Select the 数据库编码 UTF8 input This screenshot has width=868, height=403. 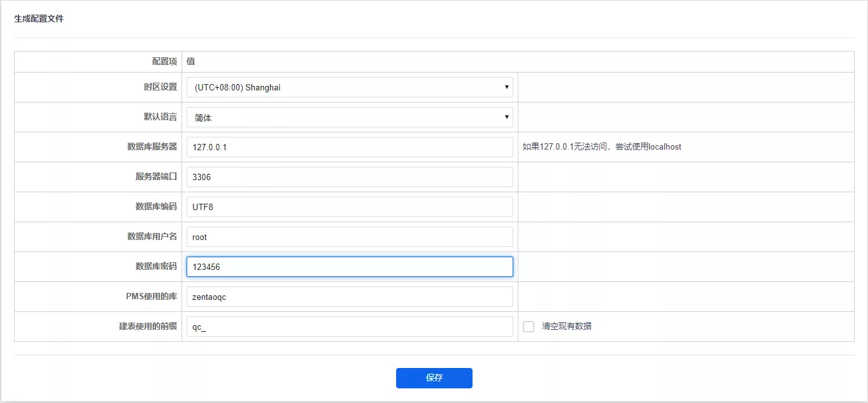[349, 207]
